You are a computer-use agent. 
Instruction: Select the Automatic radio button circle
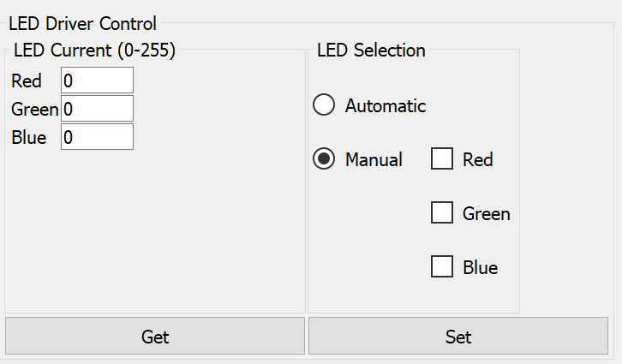point(324,106)
